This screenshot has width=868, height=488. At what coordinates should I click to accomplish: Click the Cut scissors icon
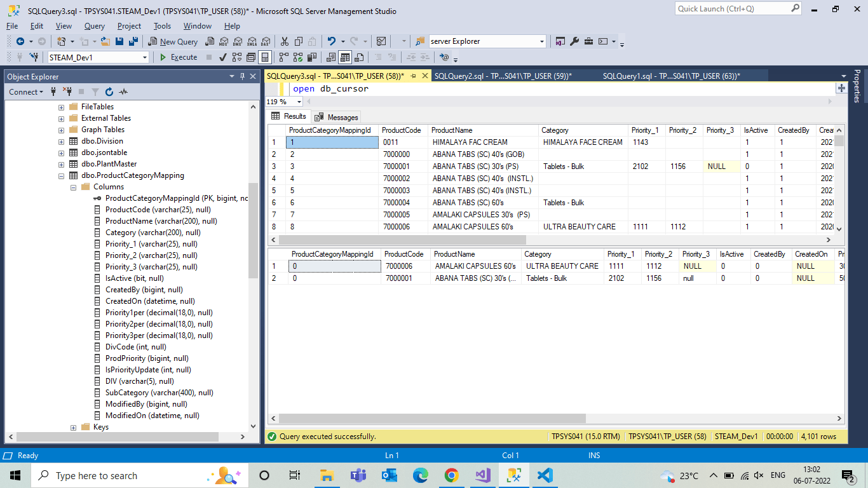[x=284, y=41]
